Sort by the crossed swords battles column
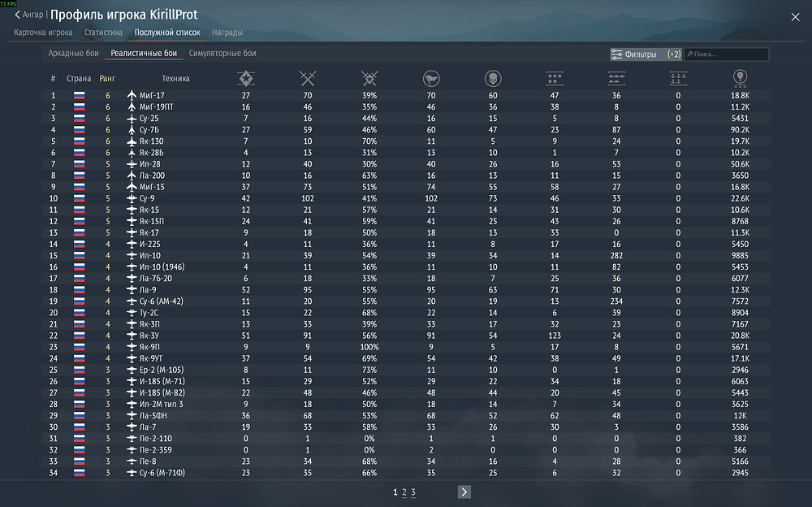 308,78
